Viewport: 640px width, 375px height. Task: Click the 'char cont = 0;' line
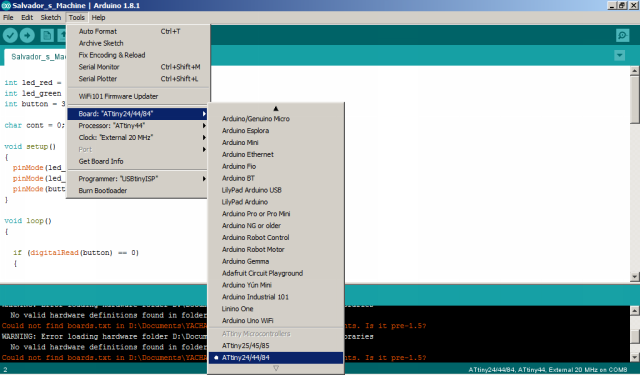[x=34, y=125]
